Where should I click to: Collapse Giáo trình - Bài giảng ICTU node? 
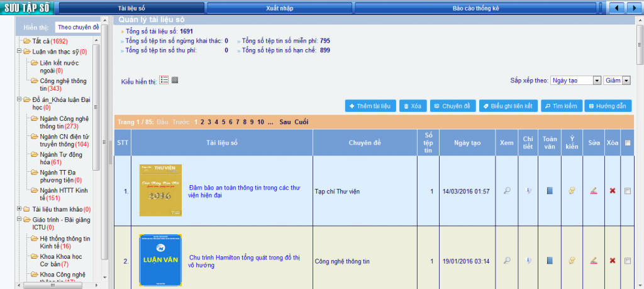pyautogui.click(x=19, y=220)
